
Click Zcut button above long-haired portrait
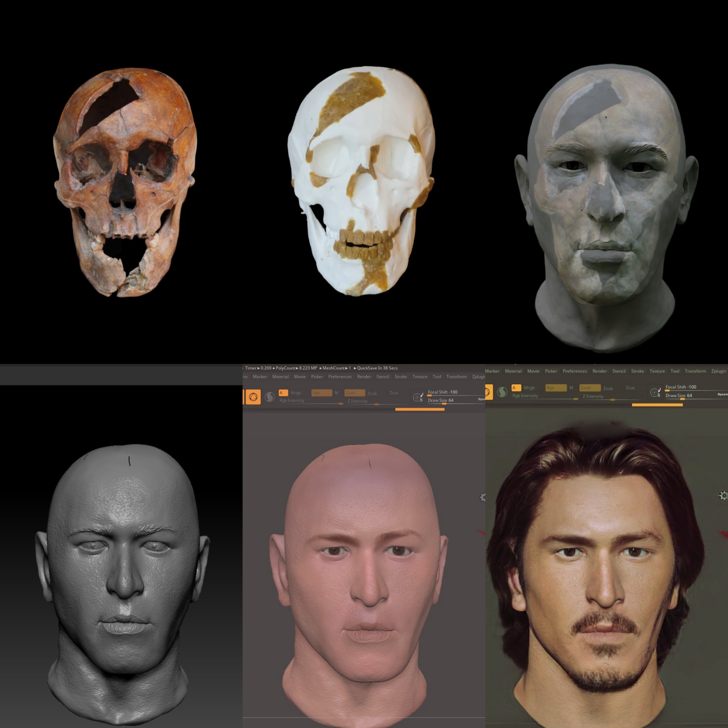(x=630, y=388)
